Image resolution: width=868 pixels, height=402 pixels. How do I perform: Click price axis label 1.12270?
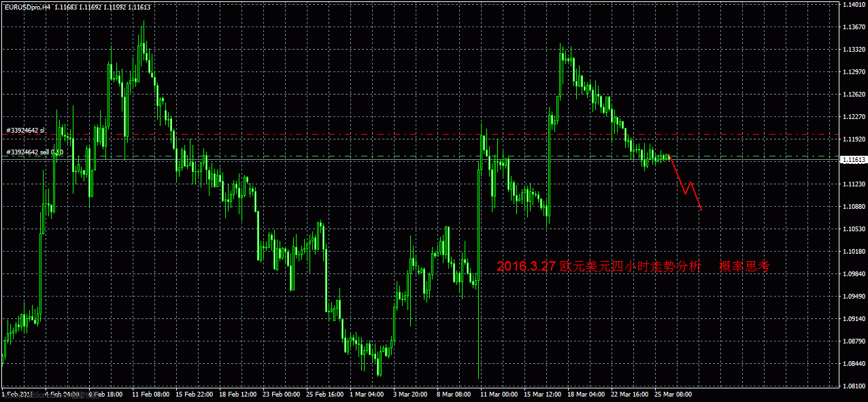855,117
